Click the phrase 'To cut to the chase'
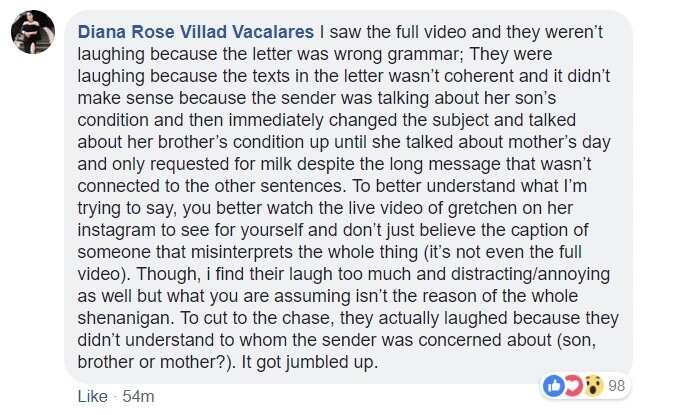676x415 pixels. pyautogui.click(x=257, y=318)
